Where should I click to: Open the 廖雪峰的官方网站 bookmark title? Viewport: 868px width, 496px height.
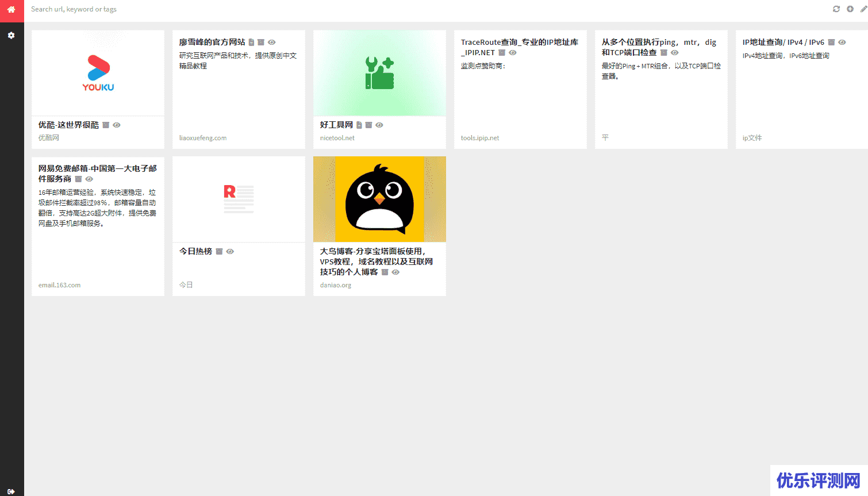pos(212,42)
